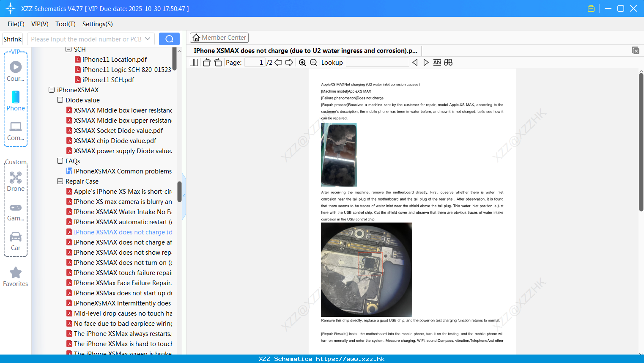Go to previous page arrow
The height and width of the screenshot is (363, 644).
point(278,62)
